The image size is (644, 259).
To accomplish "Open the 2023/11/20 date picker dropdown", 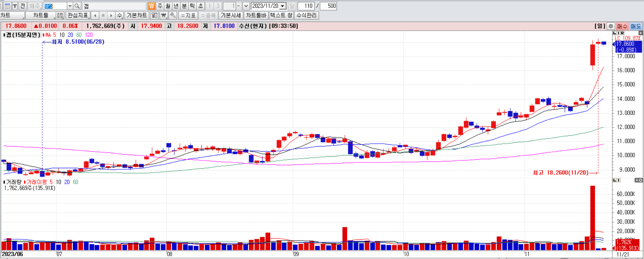I will point(282,6).
